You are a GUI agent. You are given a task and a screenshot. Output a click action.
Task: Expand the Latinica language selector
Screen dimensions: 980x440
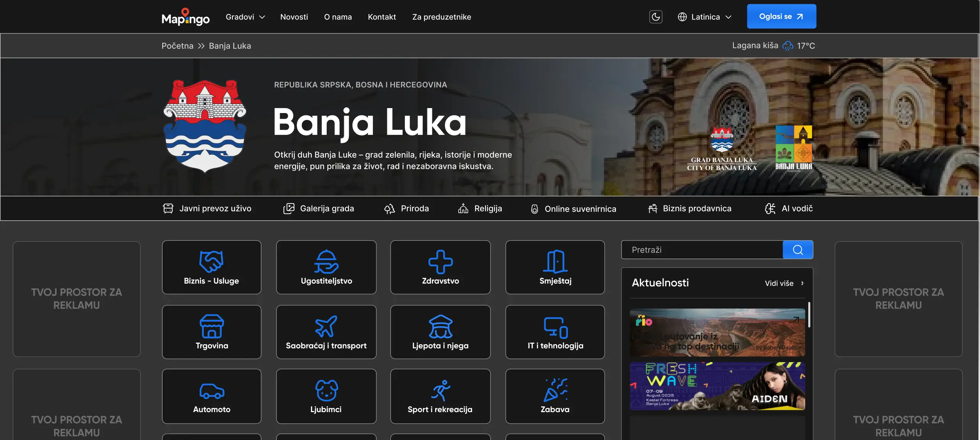point(704,17)
